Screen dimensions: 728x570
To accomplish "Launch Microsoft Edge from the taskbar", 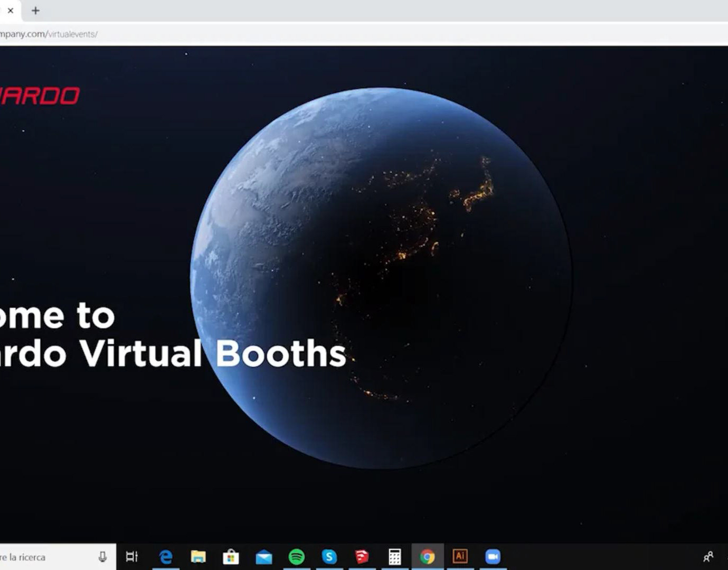I will pyautogui.click(x=165, y=557).
